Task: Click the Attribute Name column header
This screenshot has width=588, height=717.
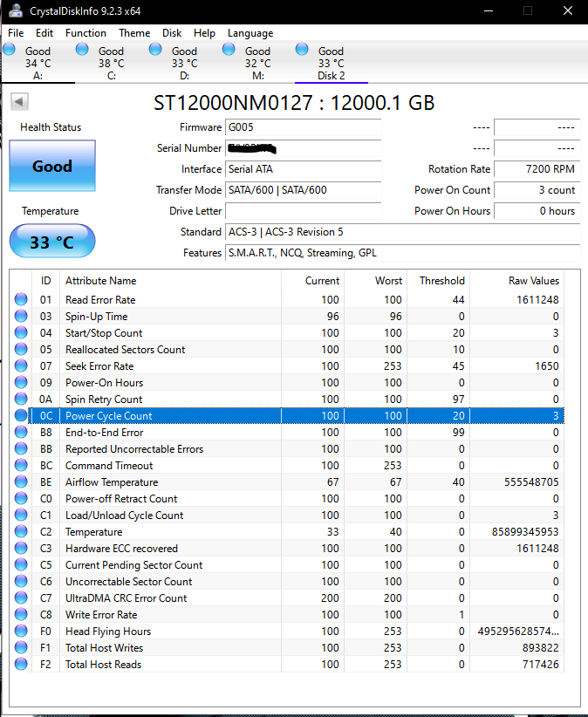Action: (170, 280)
